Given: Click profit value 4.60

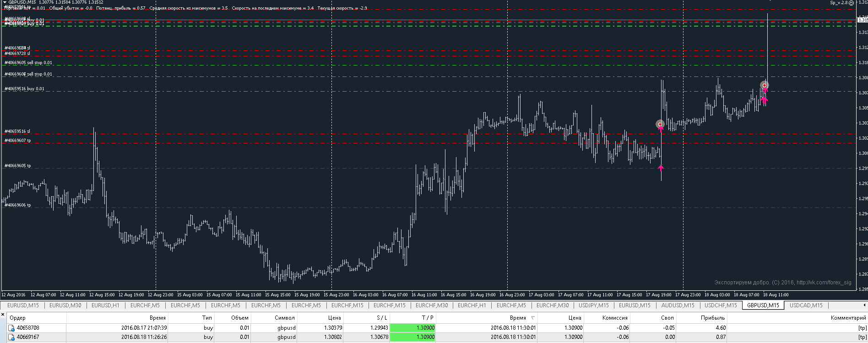Looking at the screenshot, I should point(721,328).
